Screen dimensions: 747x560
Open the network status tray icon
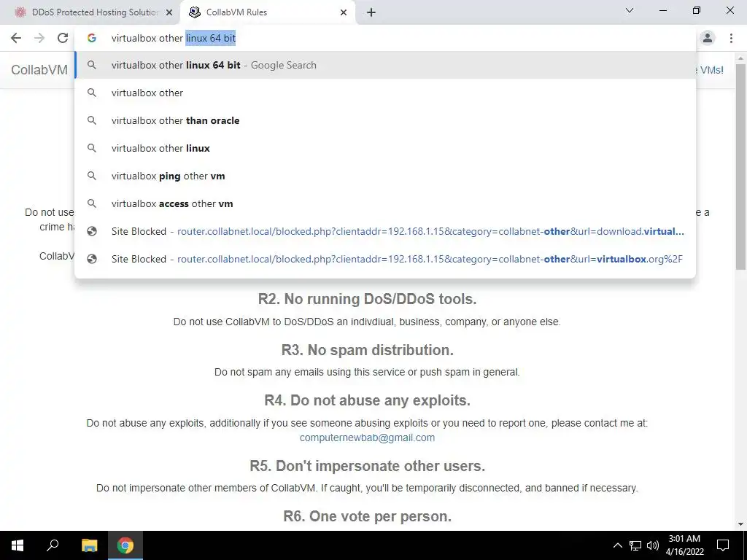coord(635,545)
